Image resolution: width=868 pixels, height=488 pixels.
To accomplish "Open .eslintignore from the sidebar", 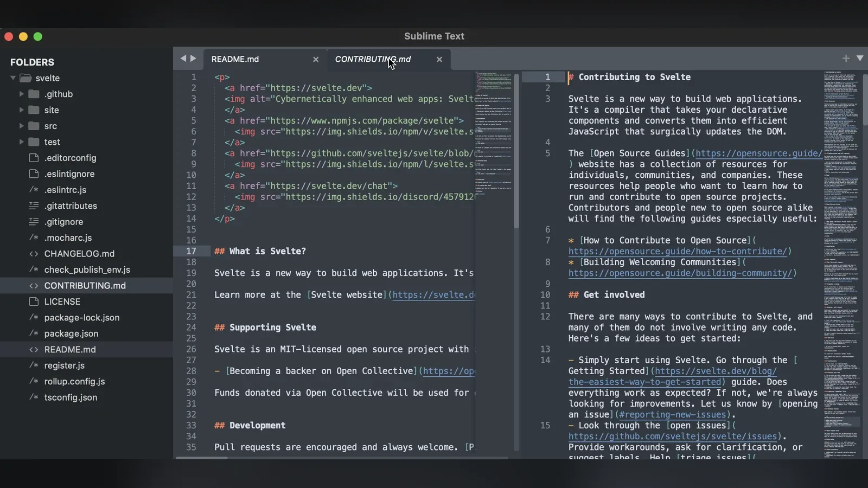I will coord(69,174).
